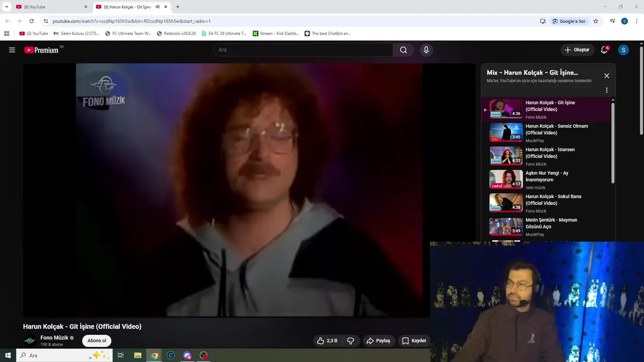Select the currently playing Git İşine playlist item
The image size is (644, 362).
click(x=547, y=110)
